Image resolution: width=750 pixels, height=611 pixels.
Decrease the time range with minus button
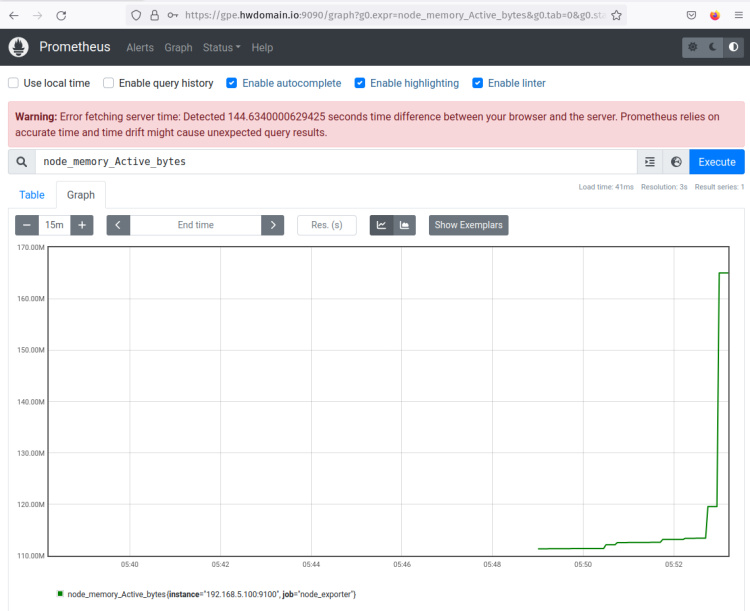(x=27, y=225)
